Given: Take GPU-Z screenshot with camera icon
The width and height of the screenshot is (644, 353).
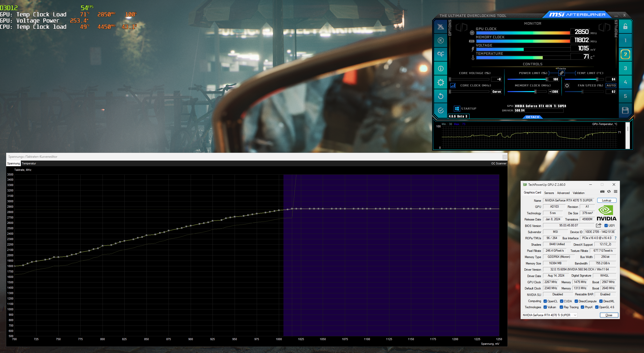Looking at the screenshot, I should (x=602, y=191).
